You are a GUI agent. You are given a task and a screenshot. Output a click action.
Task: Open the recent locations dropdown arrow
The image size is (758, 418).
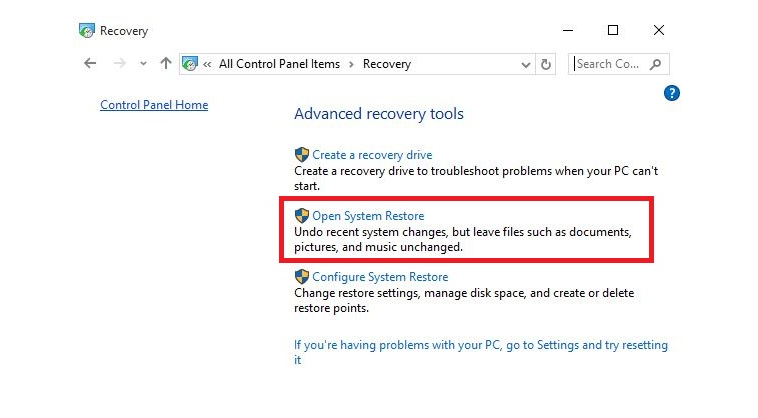point(143,64)
